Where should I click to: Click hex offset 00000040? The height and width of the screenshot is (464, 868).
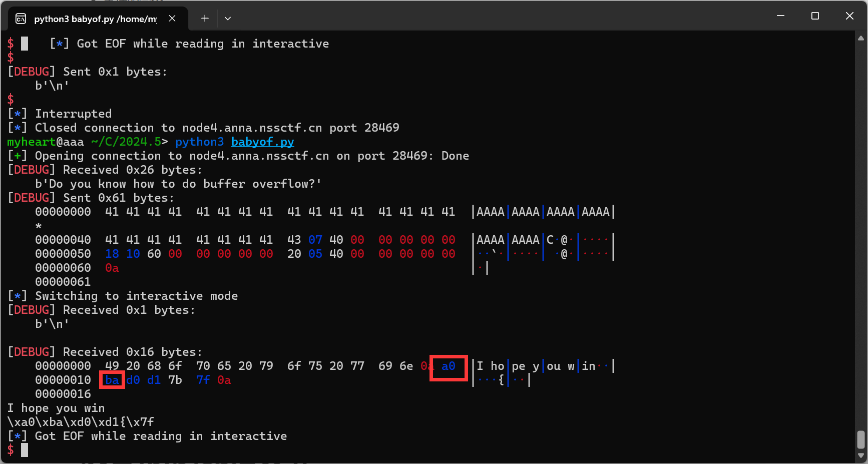coord(63,240)
